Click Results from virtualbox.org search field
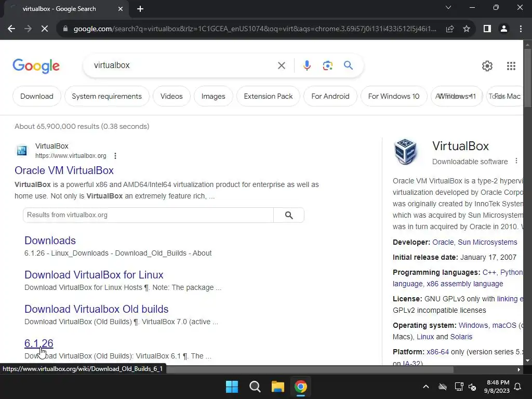 (x=148, y=215)
